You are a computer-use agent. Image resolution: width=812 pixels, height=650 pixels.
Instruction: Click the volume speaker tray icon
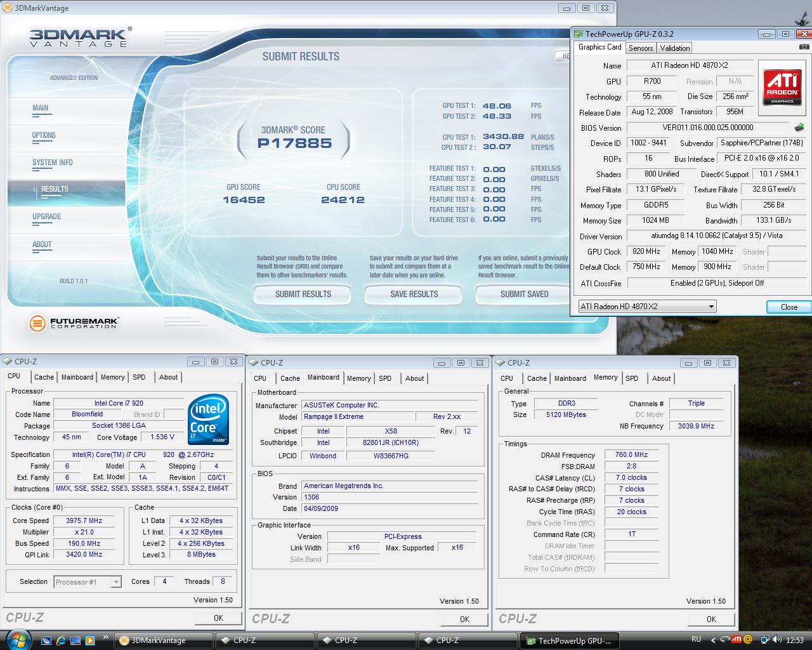pos(778,640)
